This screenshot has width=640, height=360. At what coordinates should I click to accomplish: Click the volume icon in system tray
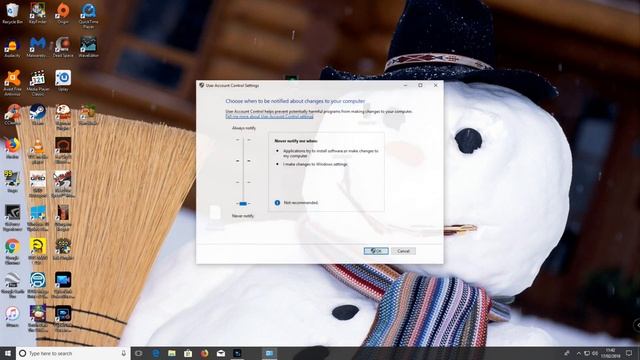pos(595,353)
